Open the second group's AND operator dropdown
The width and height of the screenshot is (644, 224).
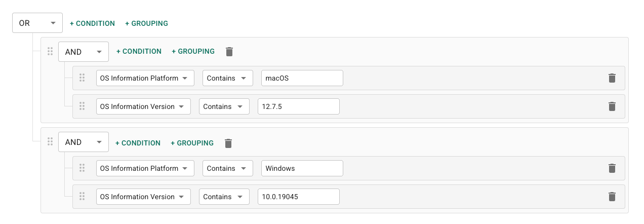83,142
